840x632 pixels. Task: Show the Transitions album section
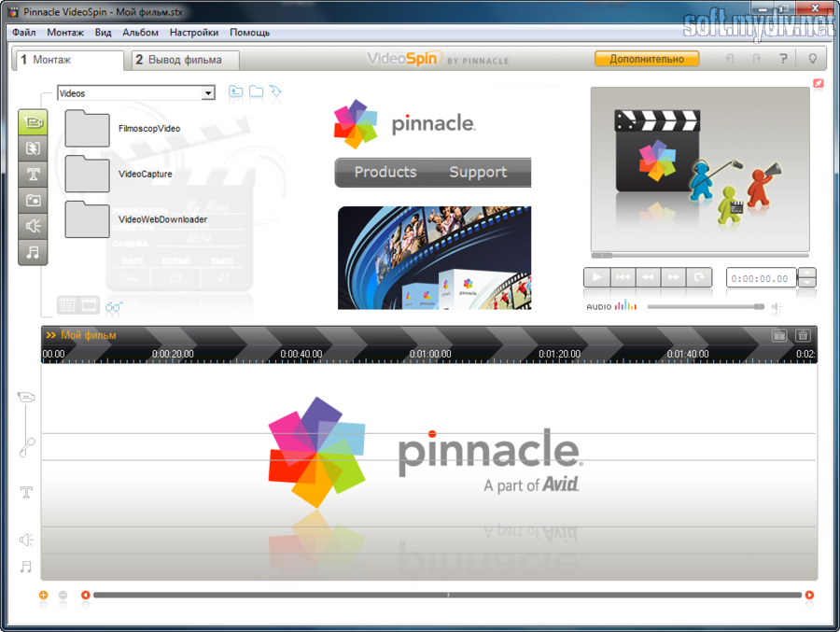click(33, 148)
